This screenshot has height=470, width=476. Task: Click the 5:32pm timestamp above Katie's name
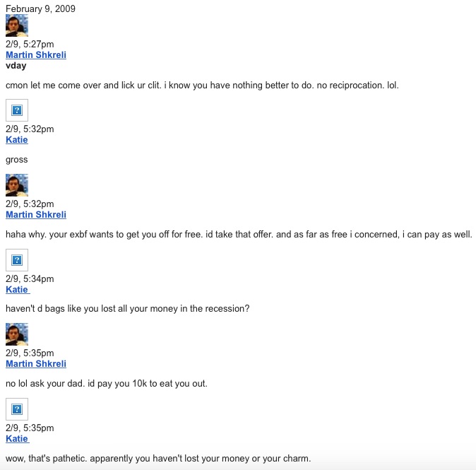coord(30,129)
